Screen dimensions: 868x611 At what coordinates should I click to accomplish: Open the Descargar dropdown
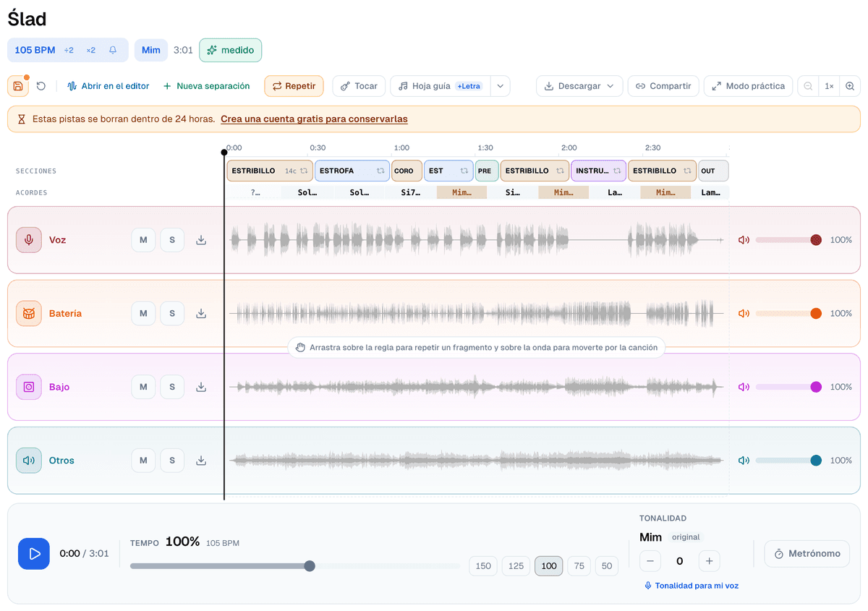(x=579, y=86)
